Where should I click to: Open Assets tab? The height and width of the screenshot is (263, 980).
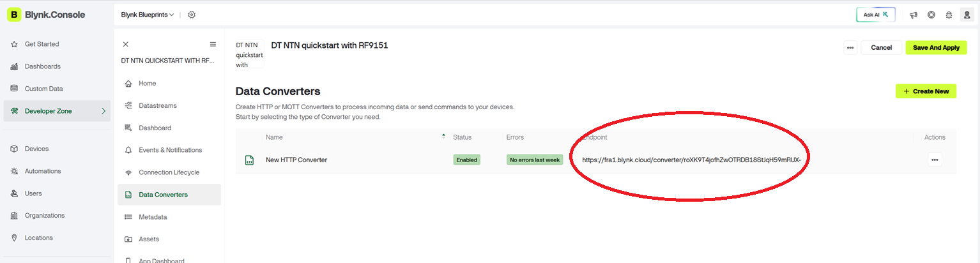point(169,239)
